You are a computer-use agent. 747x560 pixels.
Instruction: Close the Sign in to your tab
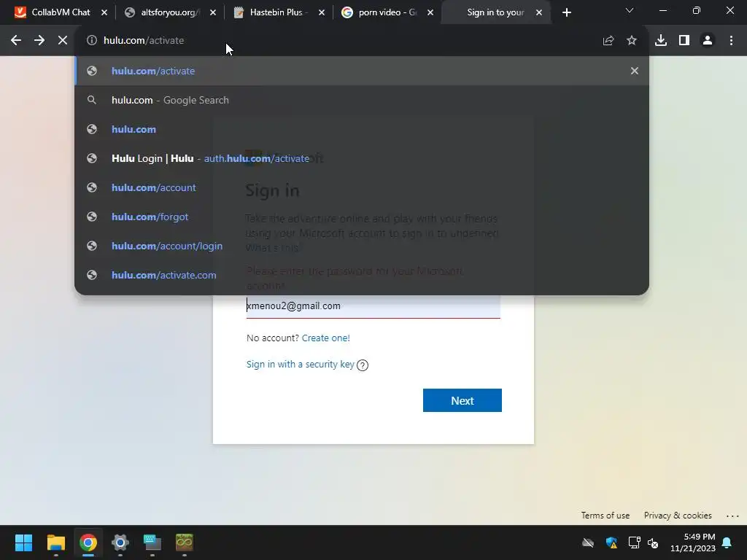click(539, 12)
